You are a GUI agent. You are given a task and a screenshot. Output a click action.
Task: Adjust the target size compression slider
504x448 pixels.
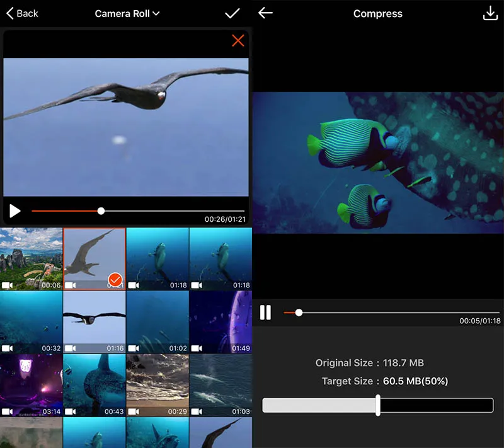(378, 405)
